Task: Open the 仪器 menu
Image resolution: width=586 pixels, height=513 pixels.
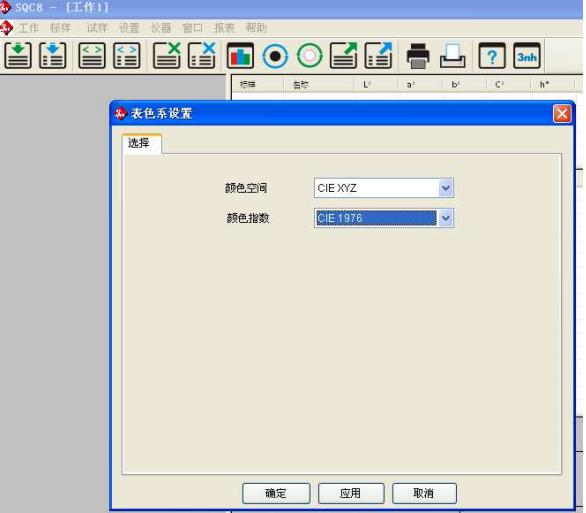Action: [161, 28]
